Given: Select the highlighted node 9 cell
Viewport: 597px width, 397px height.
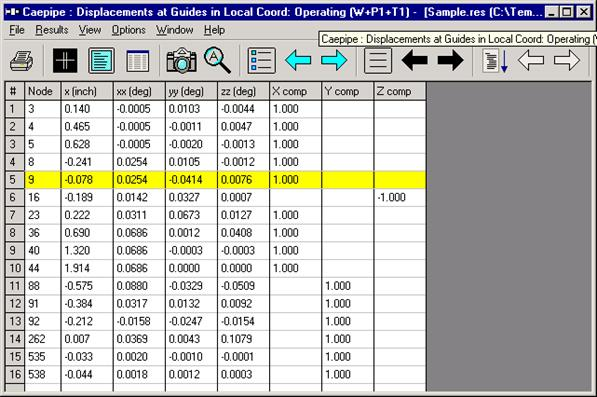Looking at the screenshot, I should coord(43,180).
